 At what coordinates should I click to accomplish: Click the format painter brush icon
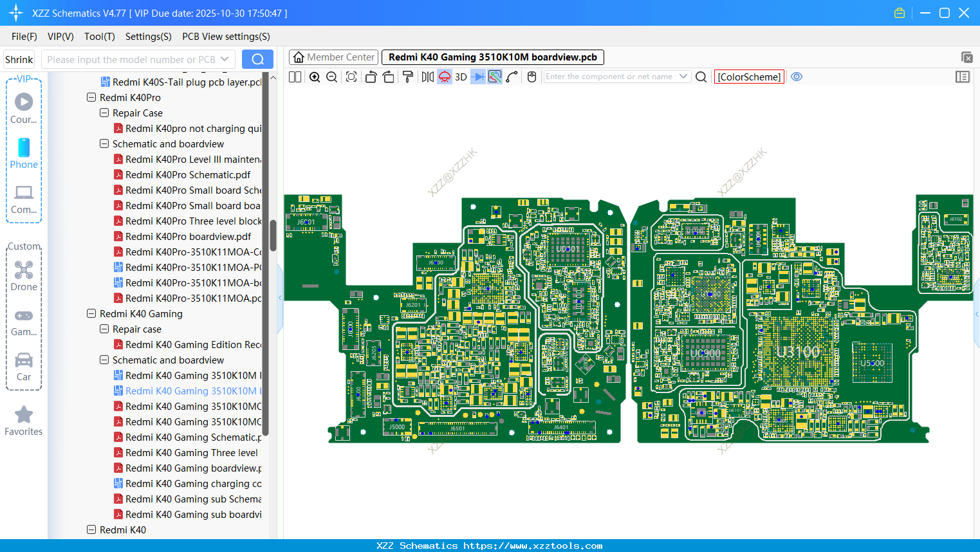[x=407, y=77]
